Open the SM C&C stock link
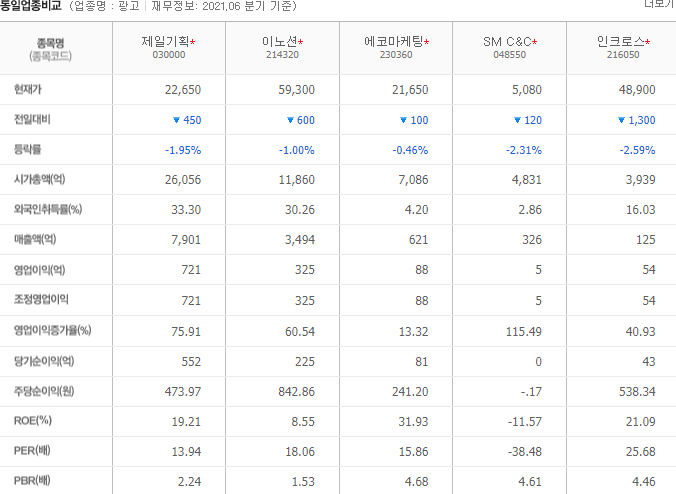Viewport: 676px width, 494px height. click(507, 41)
